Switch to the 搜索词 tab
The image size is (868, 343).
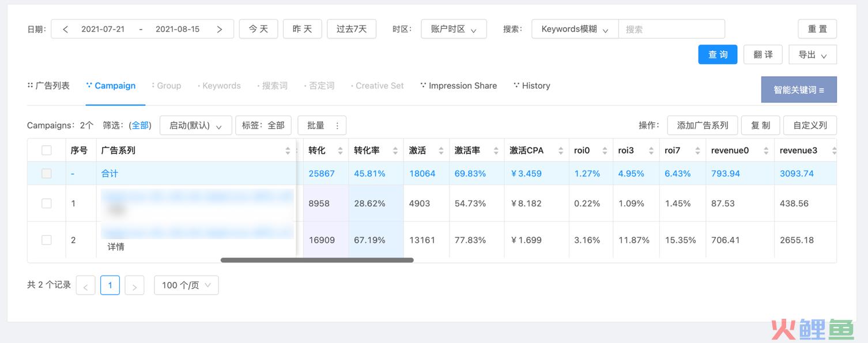[272, 86]
